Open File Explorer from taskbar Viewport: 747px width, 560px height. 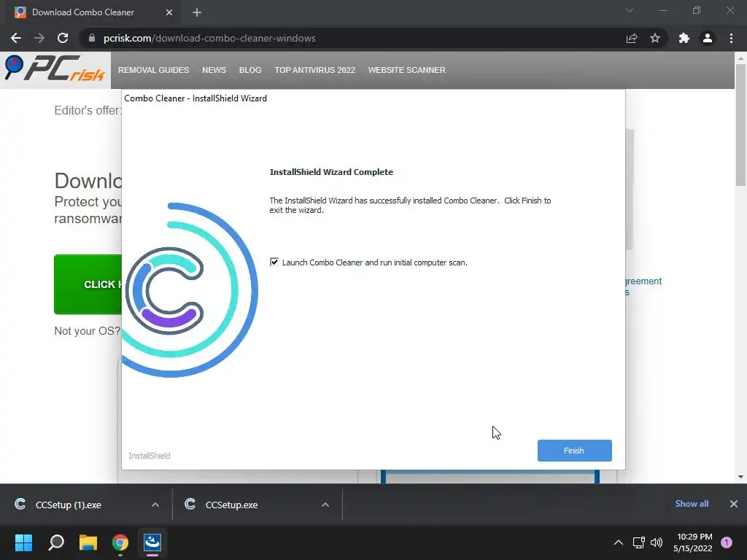(x=88, y=542)
